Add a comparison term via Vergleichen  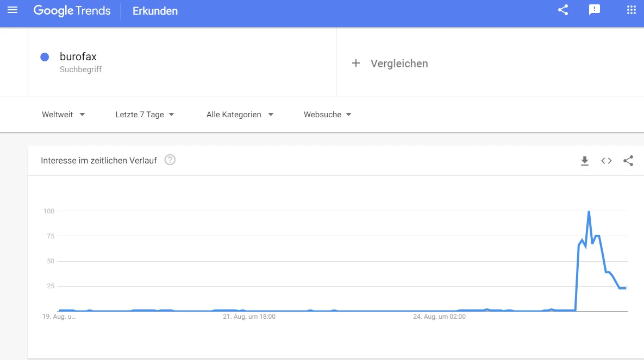pos(399,64)
